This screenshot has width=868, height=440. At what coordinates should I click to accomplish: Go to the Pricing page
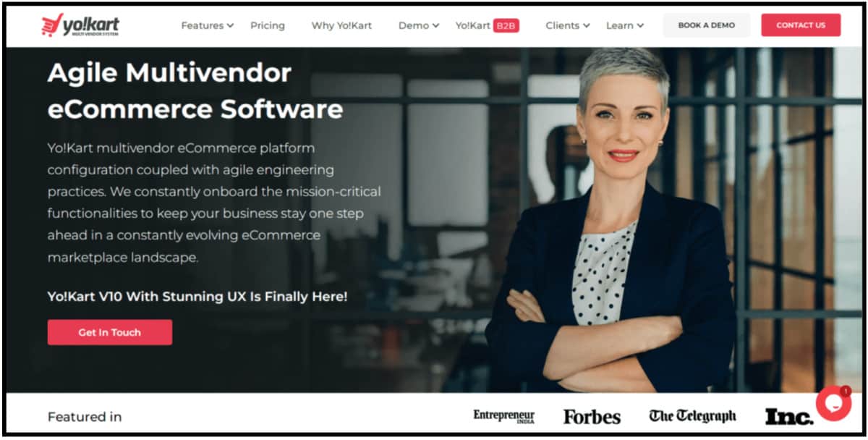pyautogui.click(x=268, y=25)
